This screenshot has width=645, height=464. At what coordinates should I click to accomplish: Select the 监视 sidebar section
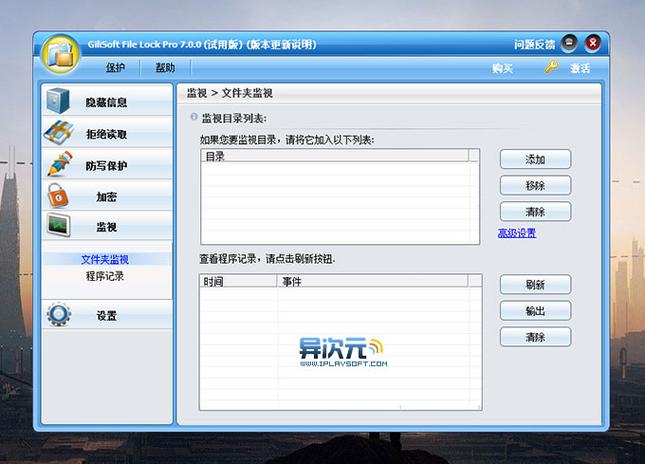(x=107, y=226)
